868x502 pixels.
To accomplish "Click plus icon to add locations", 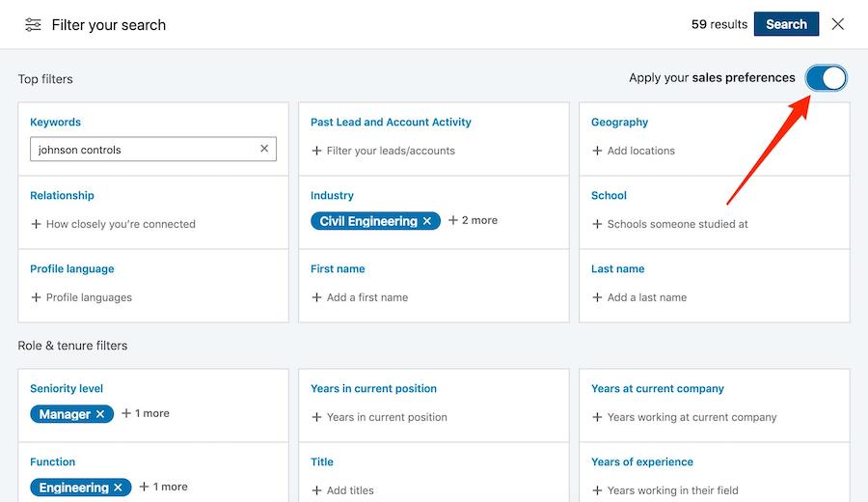I will [597, 152].
